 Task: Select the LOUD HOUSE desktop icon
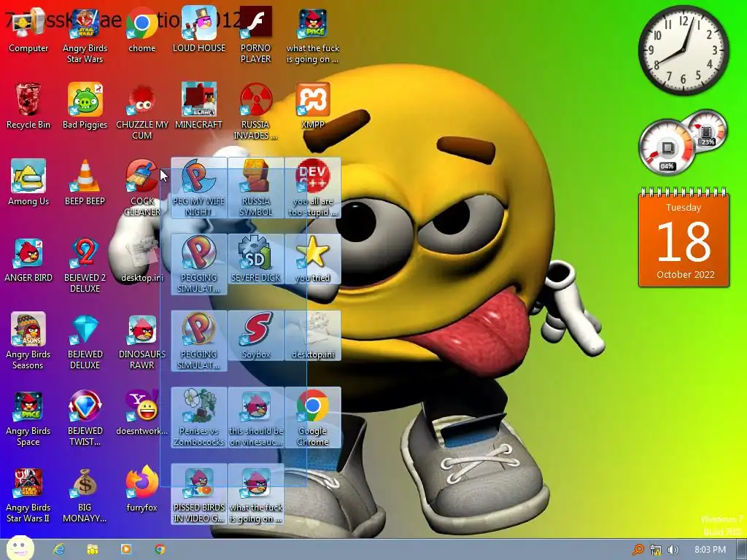tap(198, 31)
